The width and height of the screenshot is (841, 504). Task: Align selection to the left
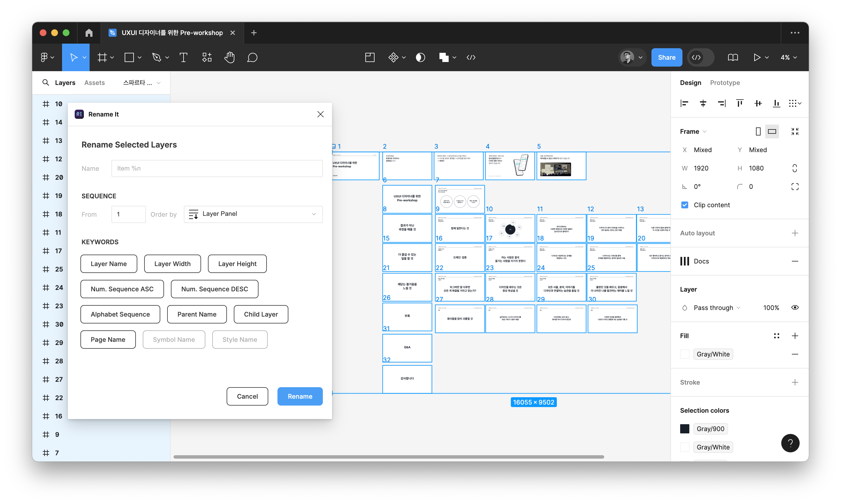[684, 103]
